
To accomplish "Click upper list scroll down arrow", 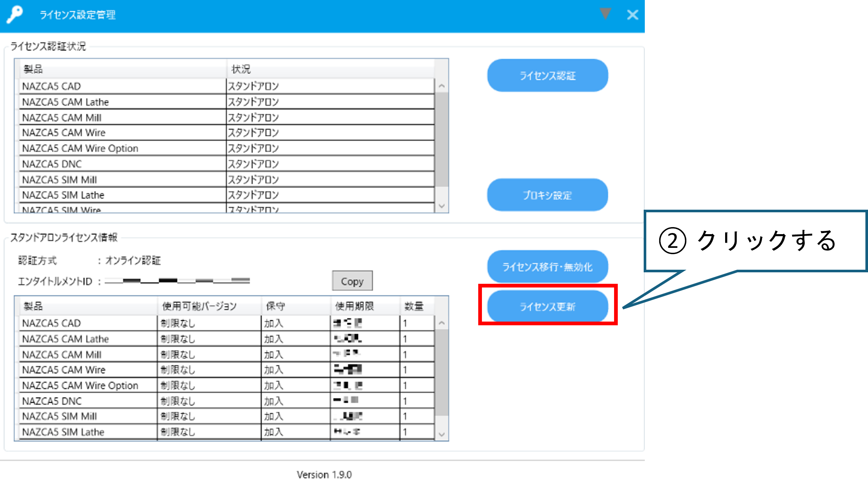I will 441,206.
